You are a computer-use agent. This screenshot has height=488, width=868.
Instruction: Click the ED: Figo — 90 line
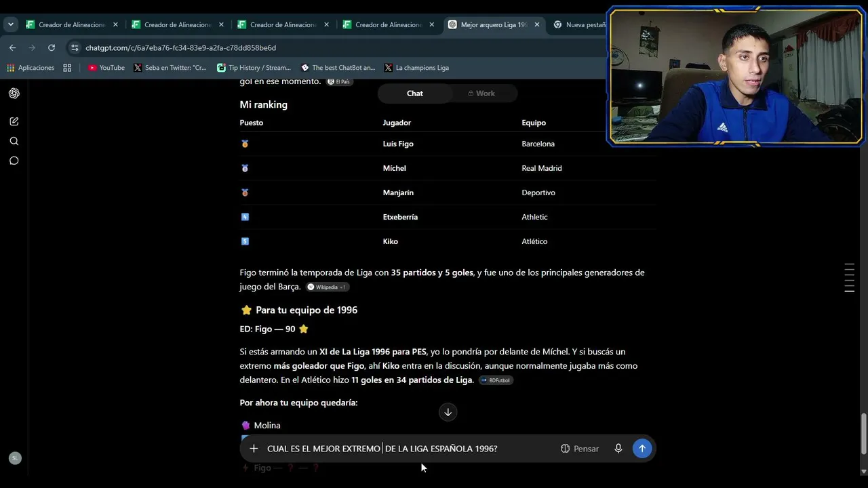[x=274, y=329]
